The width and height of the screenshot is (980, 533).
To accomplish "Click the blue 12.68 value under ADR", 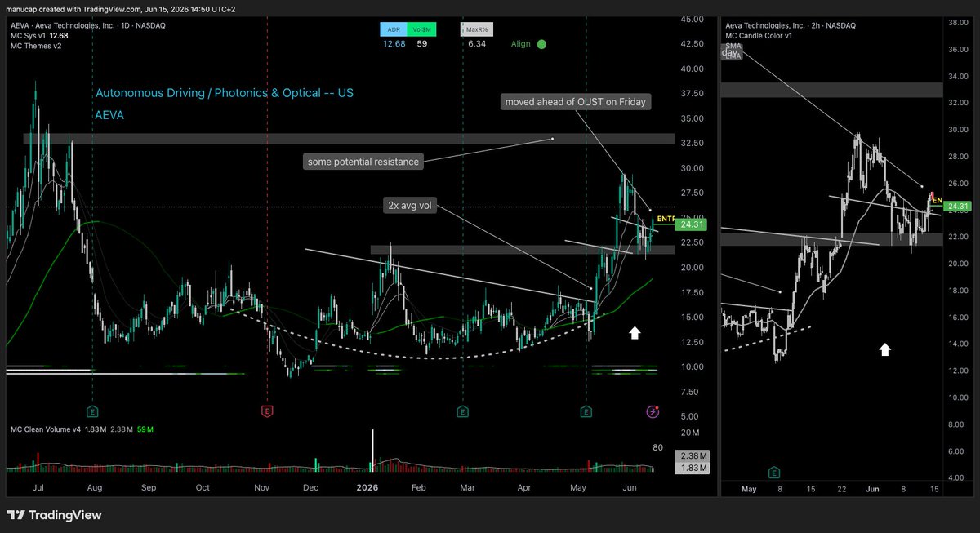I will [x=394, y=46].
